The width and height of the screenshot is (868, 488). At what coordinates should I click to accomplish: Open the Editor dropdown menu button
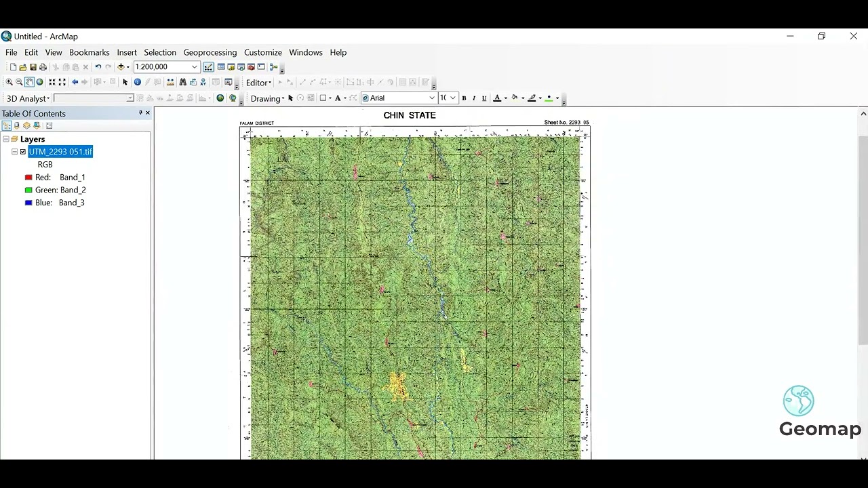pos(258,83)
